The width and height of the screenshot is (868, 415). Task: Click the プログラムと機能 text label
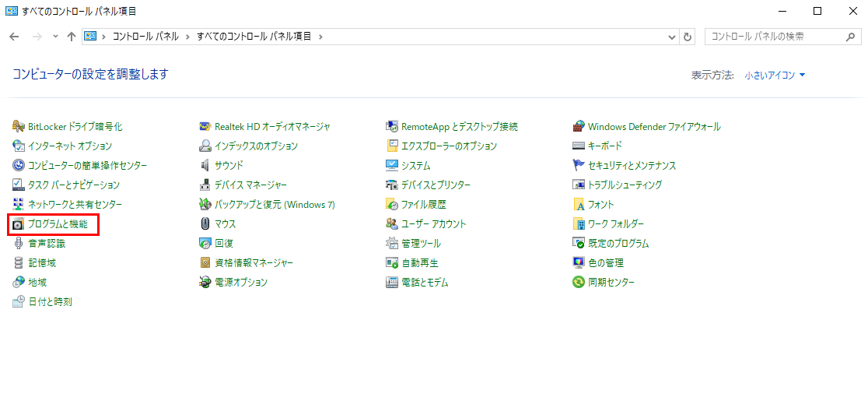coord(58,224)
